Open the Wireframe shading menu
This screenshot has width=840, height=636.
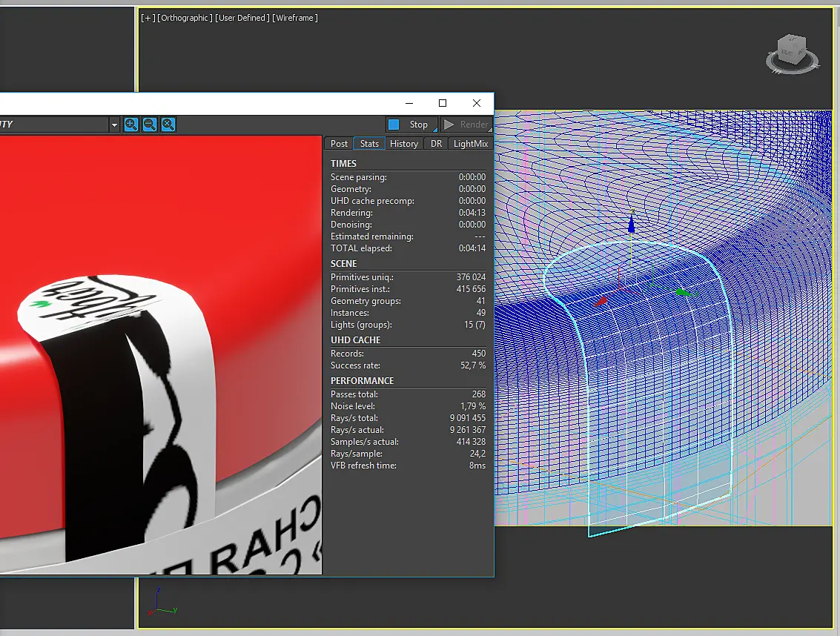(294, 18)
